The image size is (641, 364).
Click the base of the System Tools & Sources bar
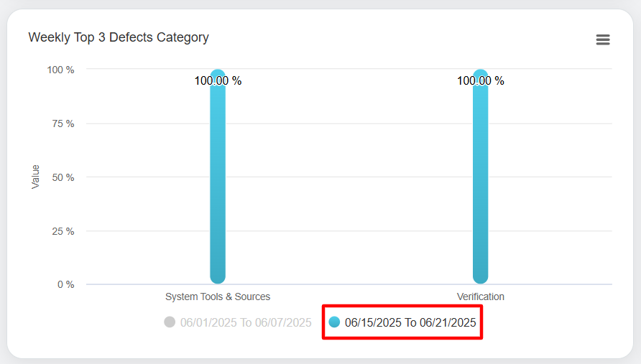(218, 278)
